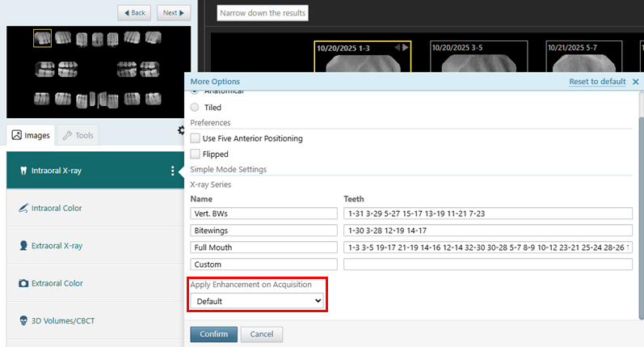Click the Extraoral Color camera icon

(x=23, y=283)
